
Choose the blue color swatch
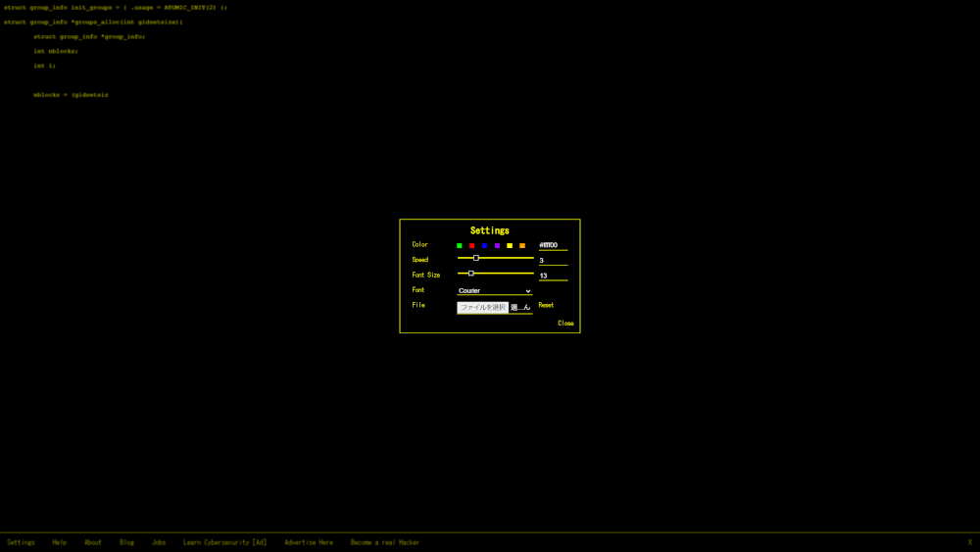click(x=485, y=245)
